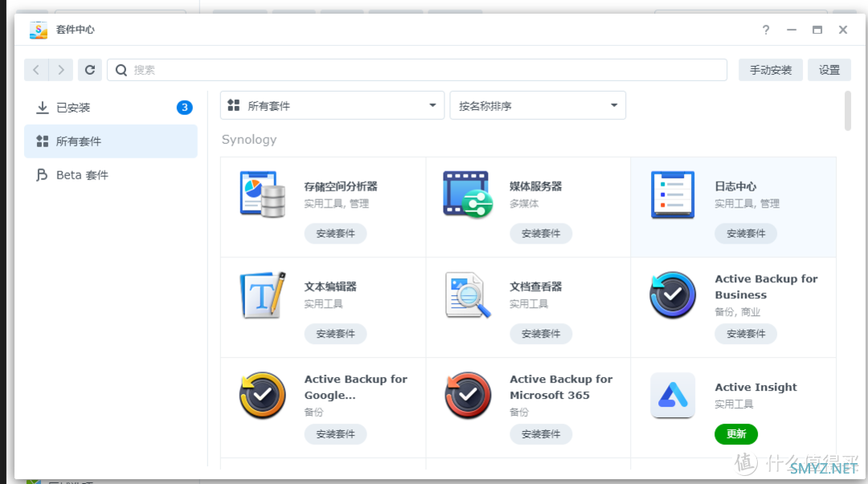Install the 日志中心 package
This screenshot has height=484, width=868.
point(746,233)
